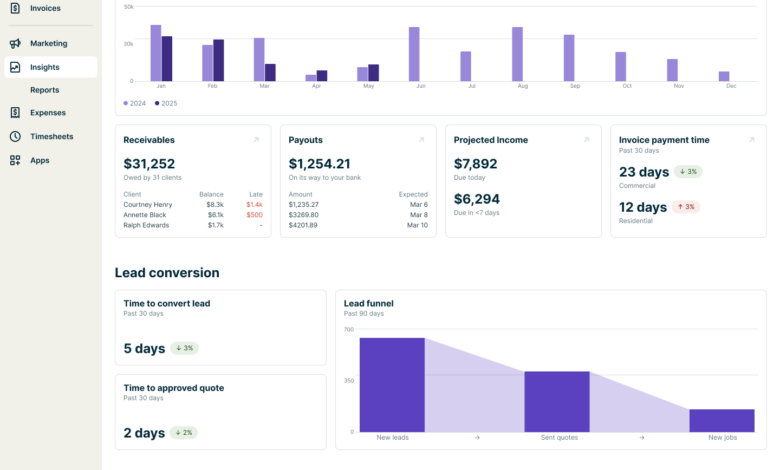
Task: Click the Expenses receipt icon
Action: click(x=15, y=113)
